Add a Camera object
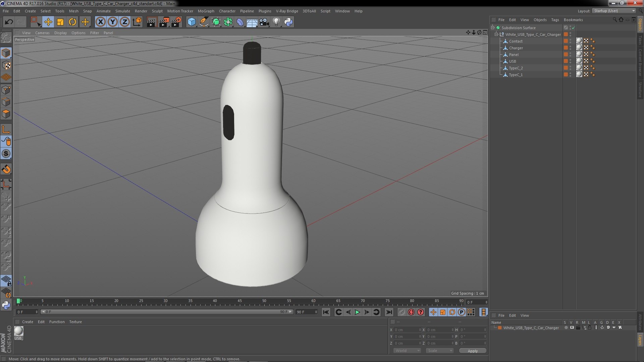Viewport: 644px width, 362px height. pyautogui.click(x=264, y=22)
